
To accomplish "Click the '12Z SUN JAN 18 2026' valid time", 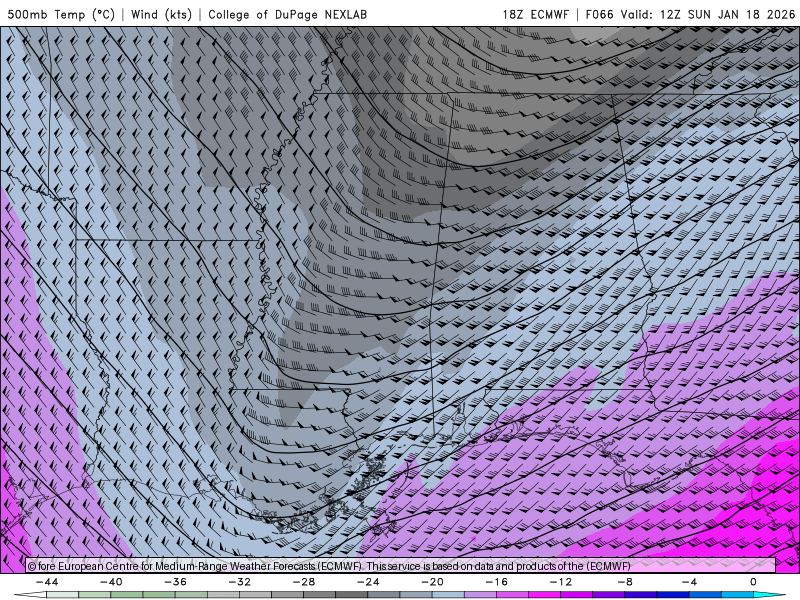I will (727, 14).
